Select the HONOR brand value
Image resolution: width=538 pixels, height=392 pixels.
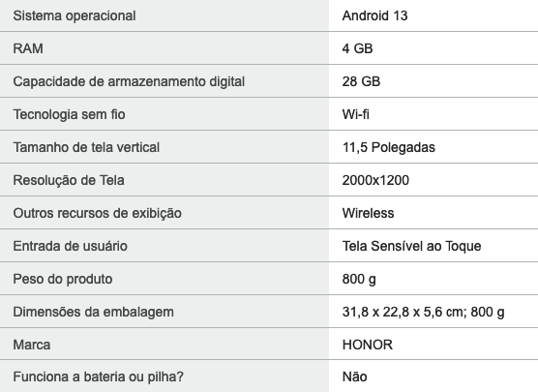click(x=367, y=345)
